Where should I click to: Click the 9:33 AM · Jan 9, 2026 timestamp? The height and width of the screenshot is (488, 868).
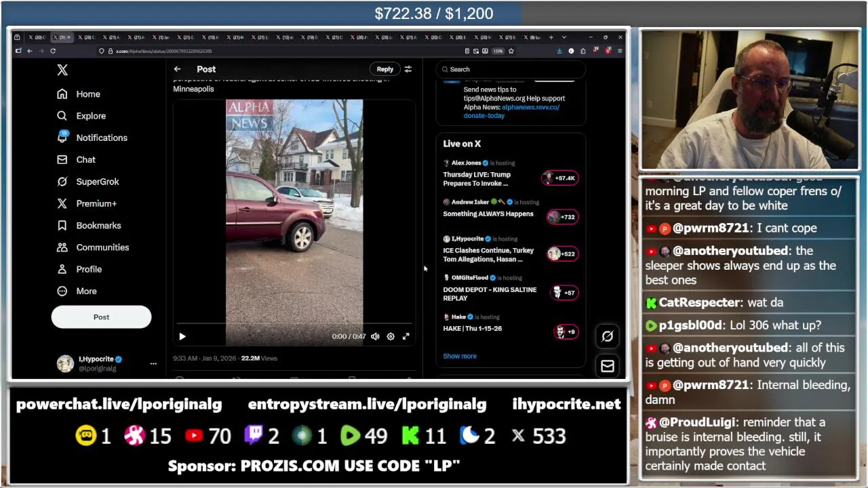point(205,359)
